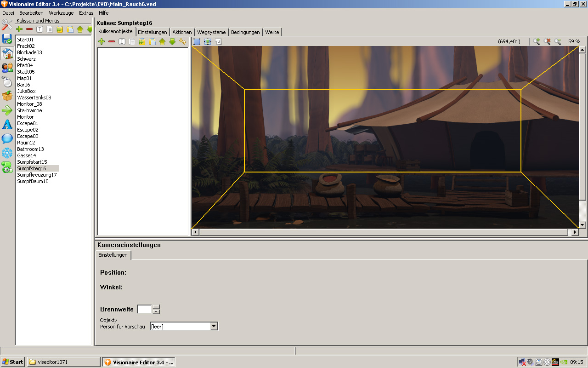Screen dimensions: 588x368
Task: Zoom out of the scene preview
Action: click(558, 41)
